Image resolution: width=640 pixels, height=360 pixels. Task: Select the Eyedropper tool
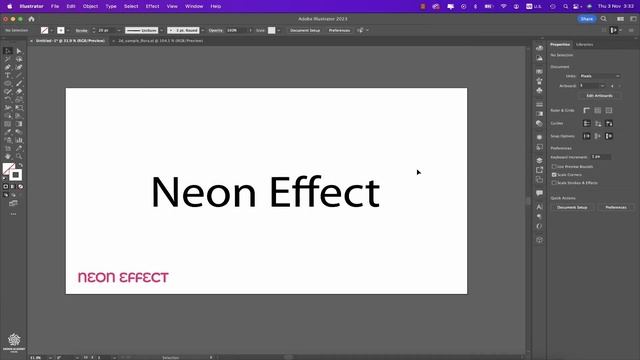pyautogui.click(x=7, y=132)
